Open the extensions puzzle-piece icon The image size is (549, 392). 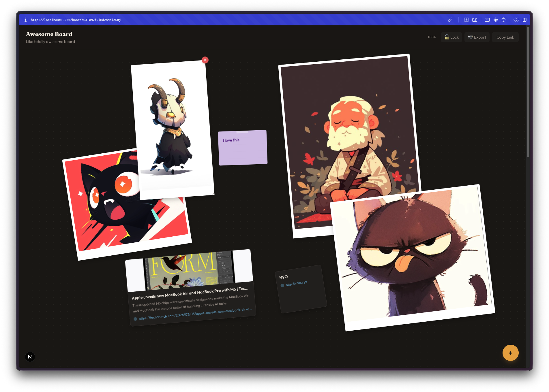(x=516, y=20)
